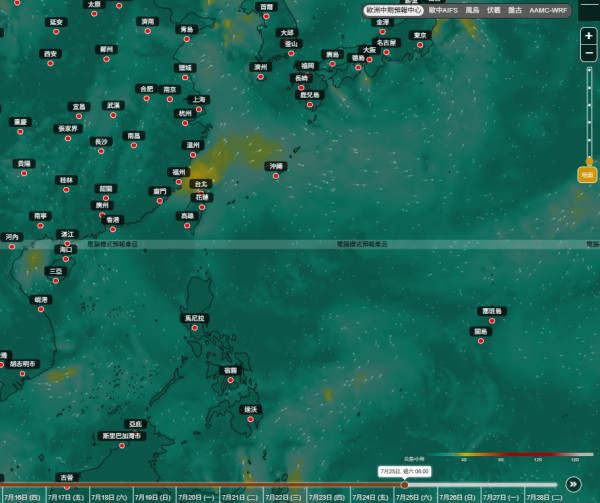This screenshot has height=503, width=600.
Task: Click the fast-forward double arrow button
Action: [x=573, y=484]
